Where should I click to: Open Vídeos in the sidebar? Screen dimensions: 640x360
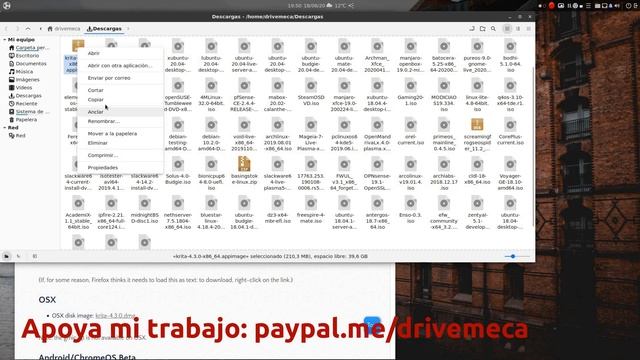21,87
